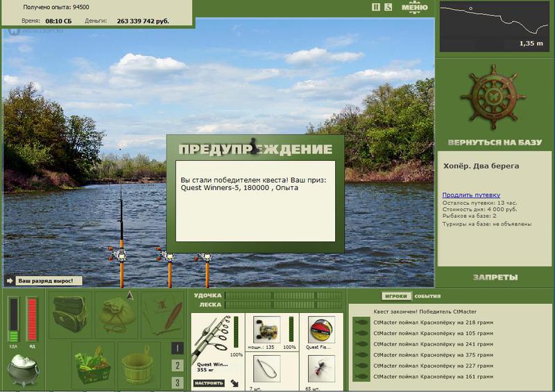555x392 pixels.
Task: Open the notebook with feather pen
Action: [x=163, y=314]
